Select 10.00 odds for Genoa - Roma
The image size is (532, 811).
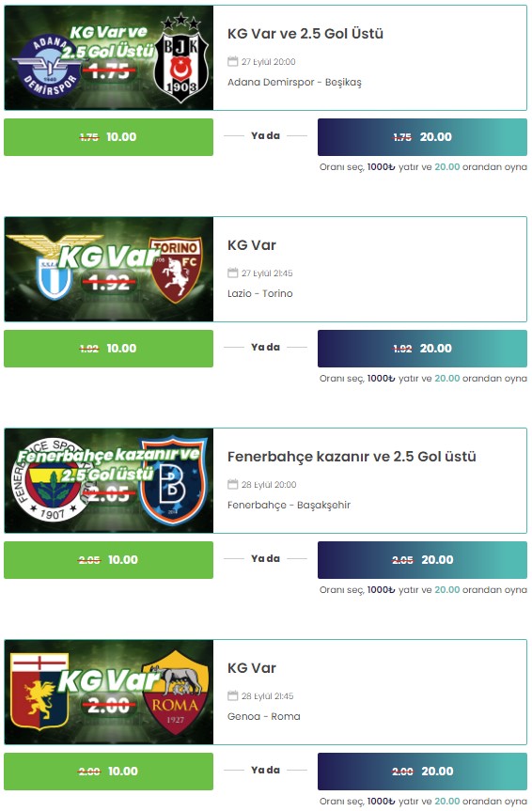pos(109,772)
